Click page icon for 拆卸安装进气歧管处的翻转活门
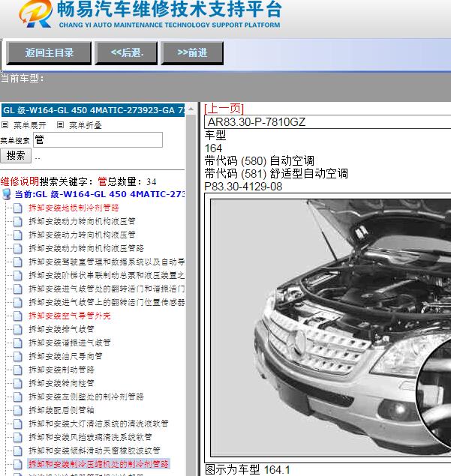Image resolution: width=451 pixels, height=476 pixels. tap(18, 289)
